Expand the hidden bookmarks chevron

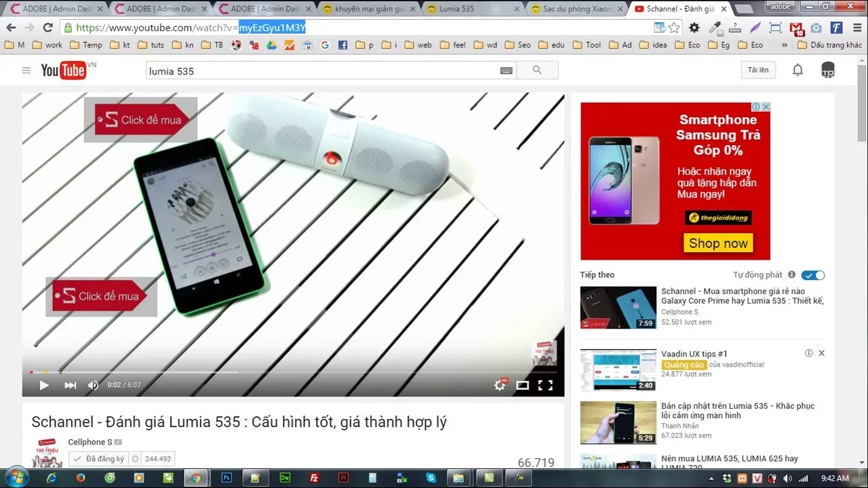click(785, 45)
